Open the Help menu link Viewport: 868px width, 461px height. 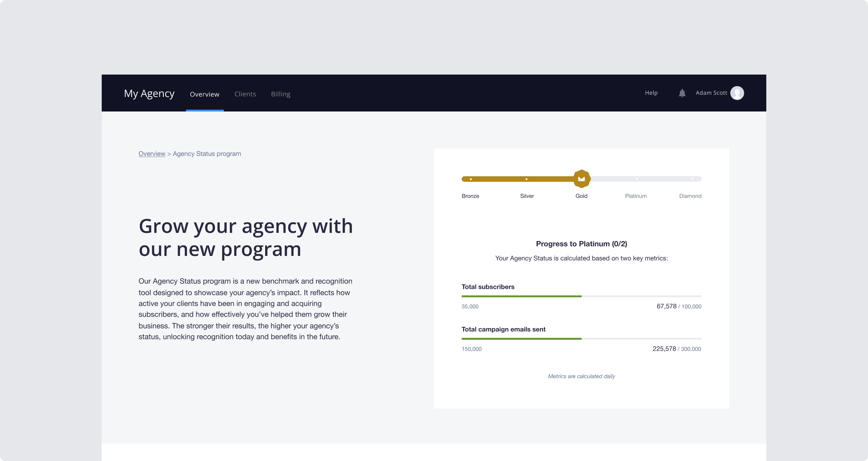click(x=651, y=93)
